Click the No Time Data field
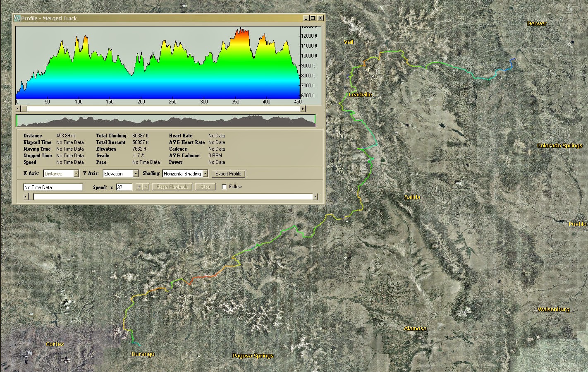The height and width of the screenshot is (372, 588). click(53, 187)
